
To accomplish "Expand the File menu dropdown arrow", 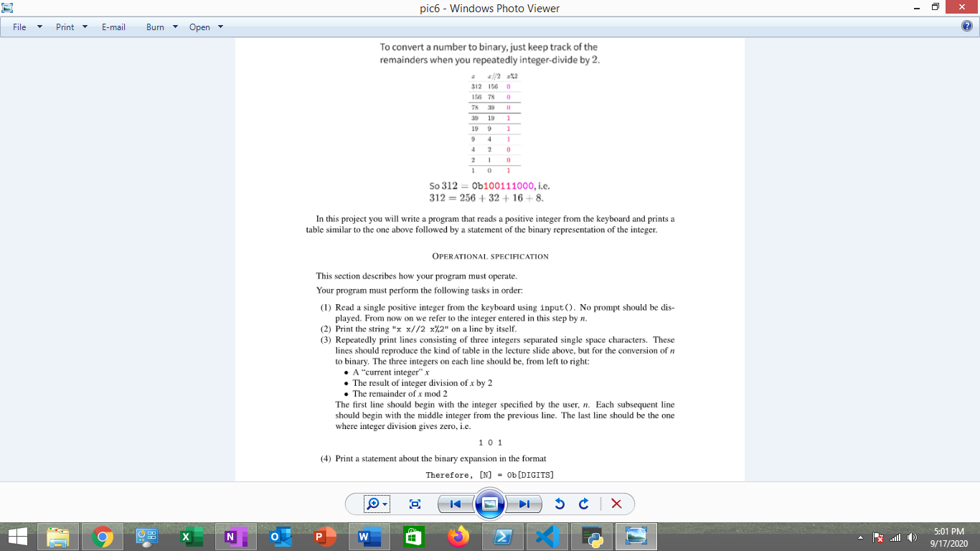I will click(38, 27).
